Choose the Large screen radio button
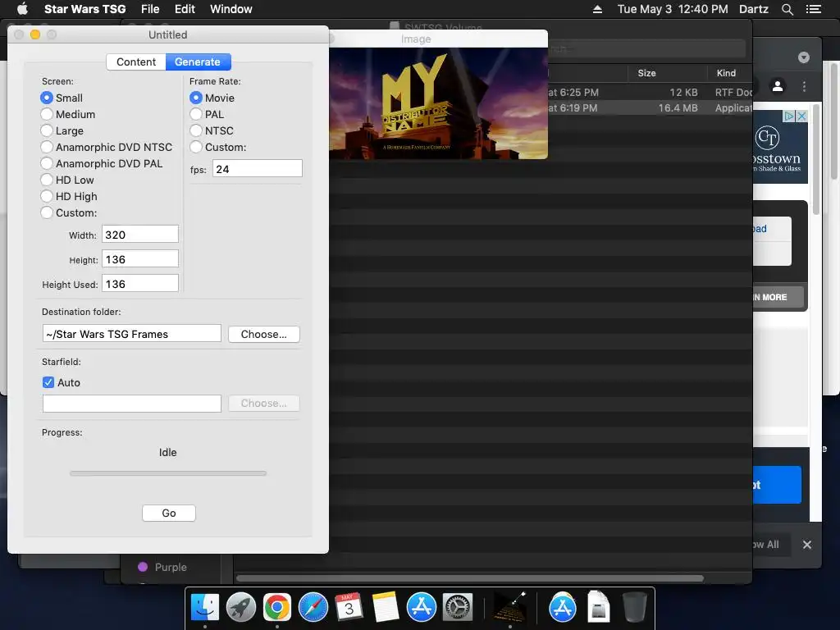 pos(47,130)
